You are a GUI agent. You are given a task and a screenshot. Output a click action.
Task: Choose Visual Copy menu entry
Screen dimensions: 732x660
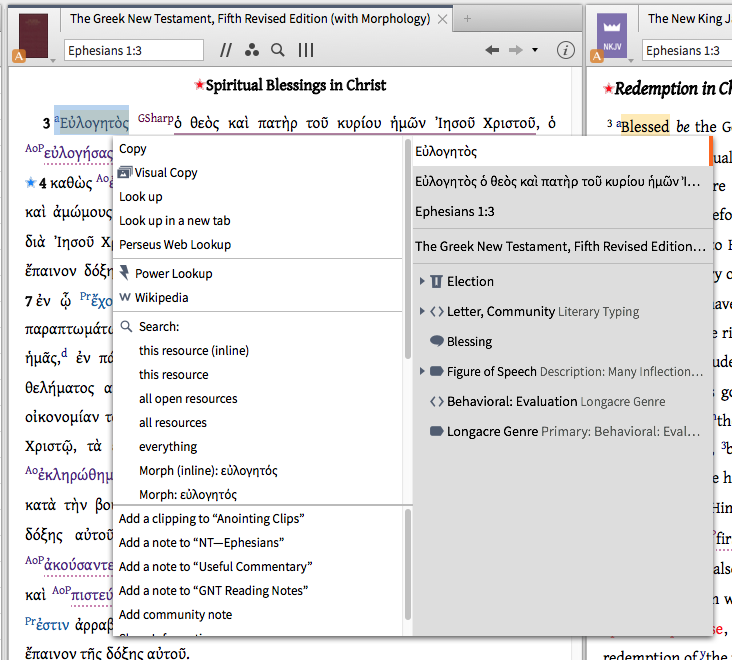166,173
